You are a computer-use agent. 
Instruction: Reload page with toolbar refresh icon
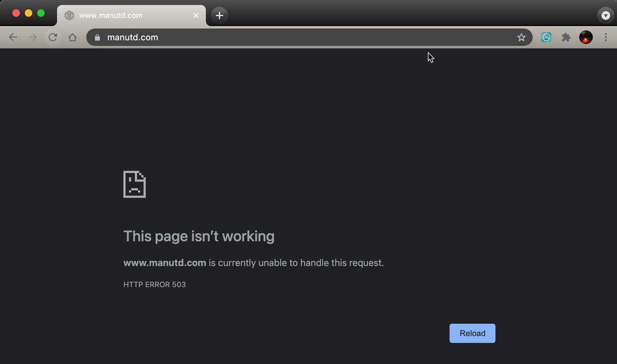[x=52, y=37]
